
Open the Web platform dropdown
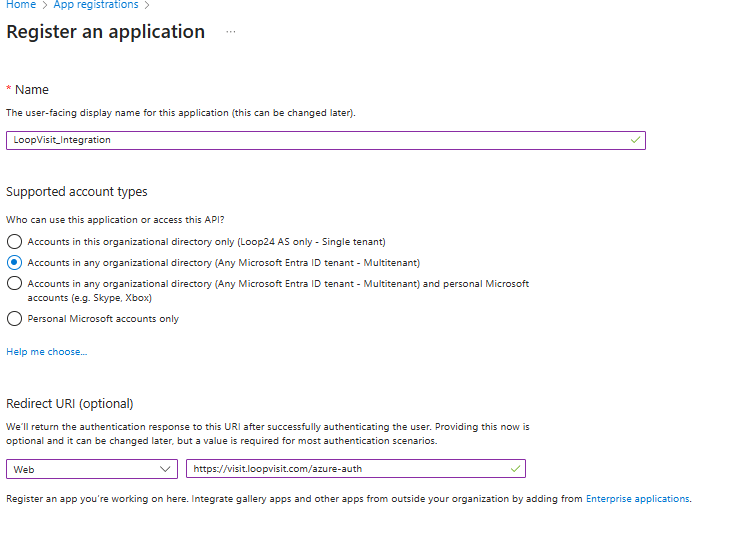tap(92, 469)
